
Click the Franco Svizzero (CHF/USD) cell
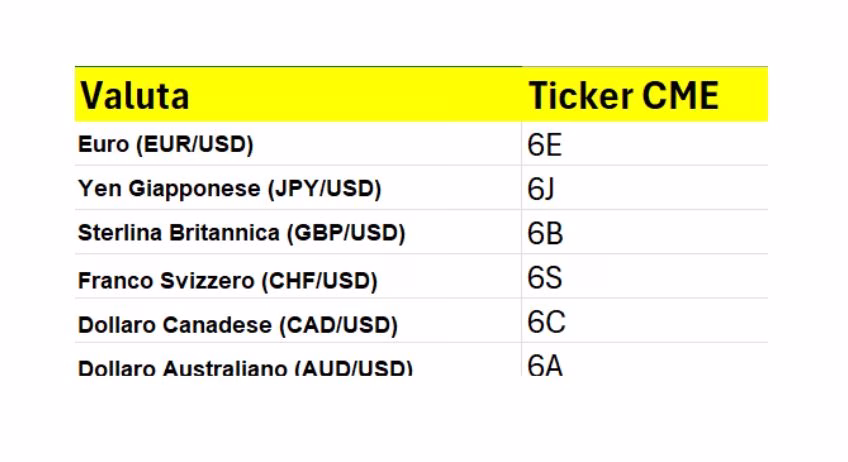[298, 276]
